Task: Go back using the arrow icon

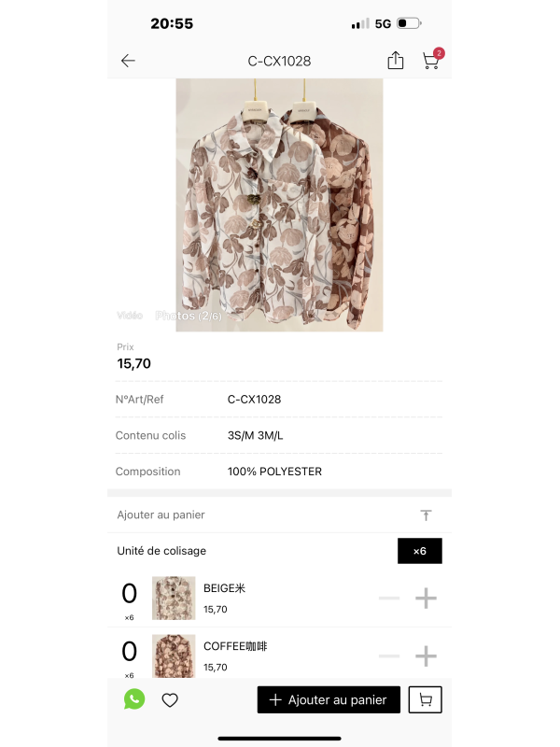Action: [128, 61]
